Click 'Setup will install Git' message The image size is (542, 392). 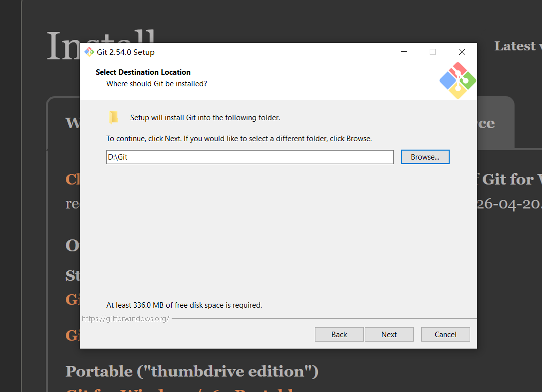point(205,117)
